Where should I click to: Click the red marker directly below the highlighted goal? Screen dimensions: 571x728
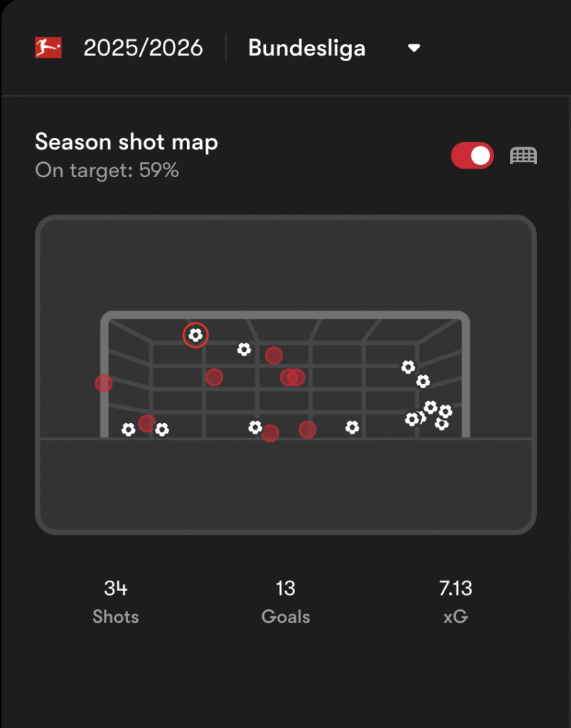[x=214, y=377]
